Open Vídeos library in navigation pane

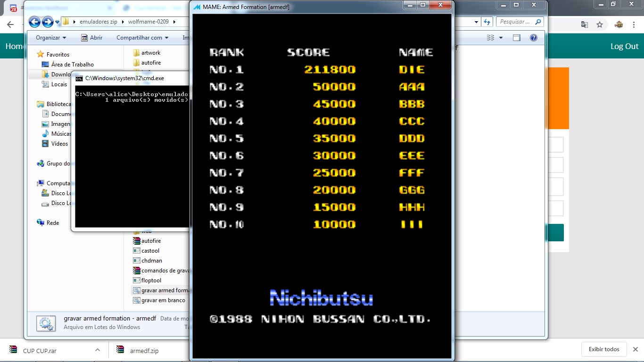point(55,144)
